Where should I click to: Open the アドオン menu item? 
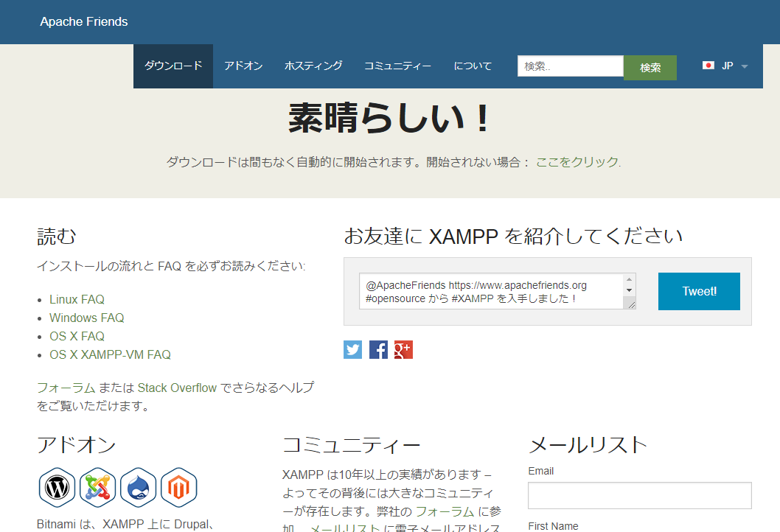coord(243,66)
